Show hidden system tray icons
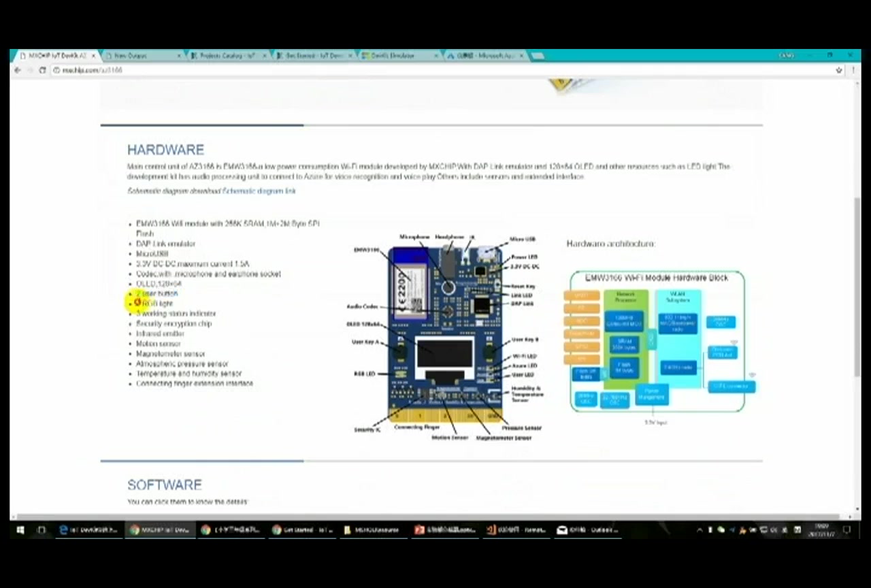The width and height of the screenshot is (871, 588). point(700,529)
